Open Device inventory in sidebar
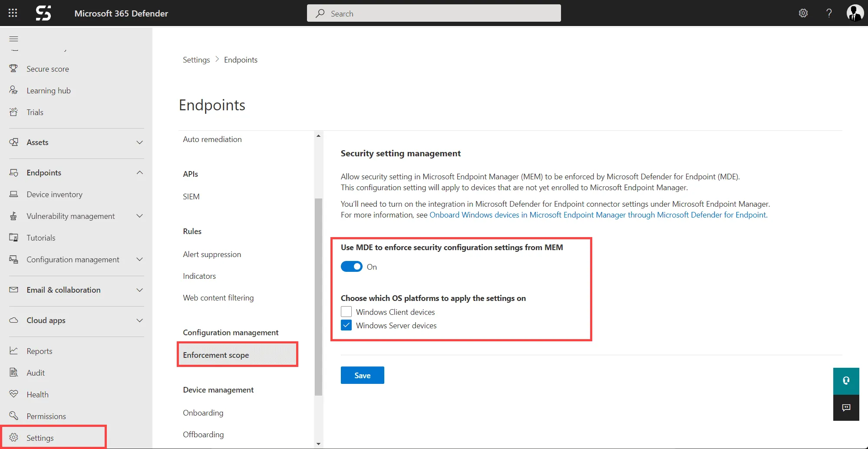 tap(54, 194)
